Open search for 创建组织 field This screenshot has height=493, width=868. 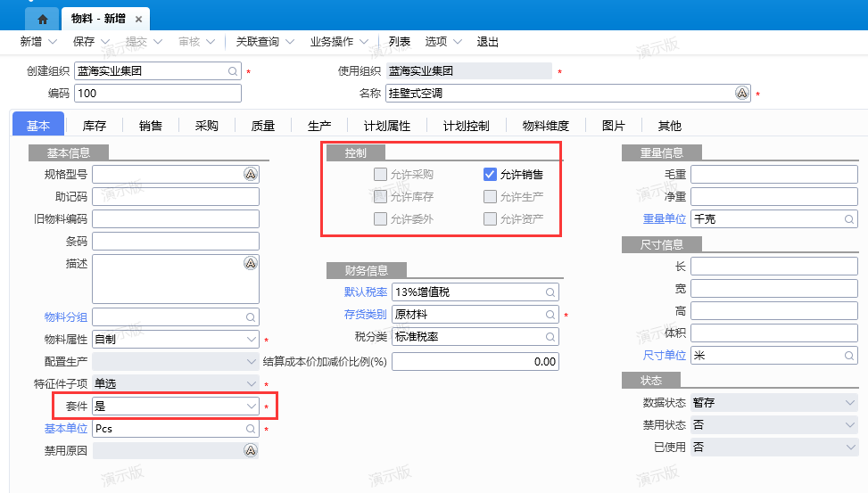(233, 71)
